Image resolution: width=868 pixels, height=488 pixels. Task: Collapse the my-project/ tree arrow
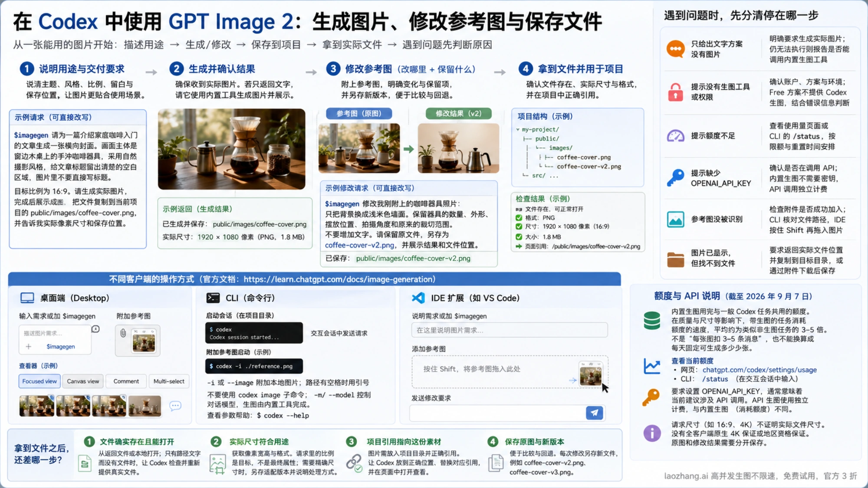point(518,130)
